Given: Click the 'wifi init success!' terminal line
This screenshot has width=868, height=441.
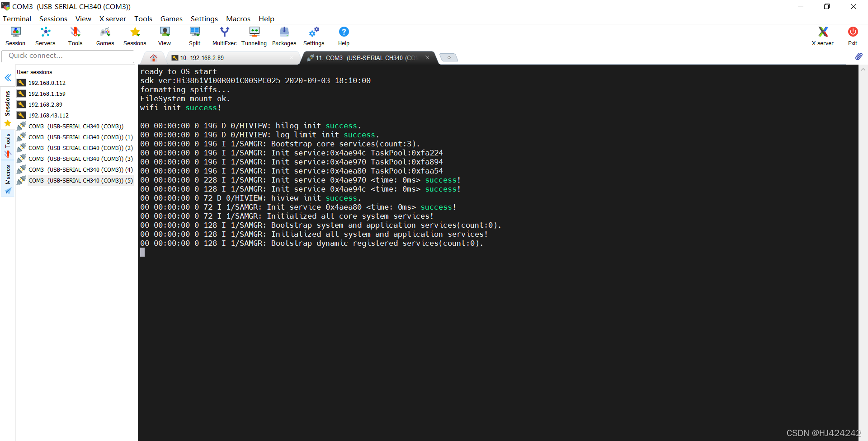Looking at the screenshot, I should pos(180,108).
